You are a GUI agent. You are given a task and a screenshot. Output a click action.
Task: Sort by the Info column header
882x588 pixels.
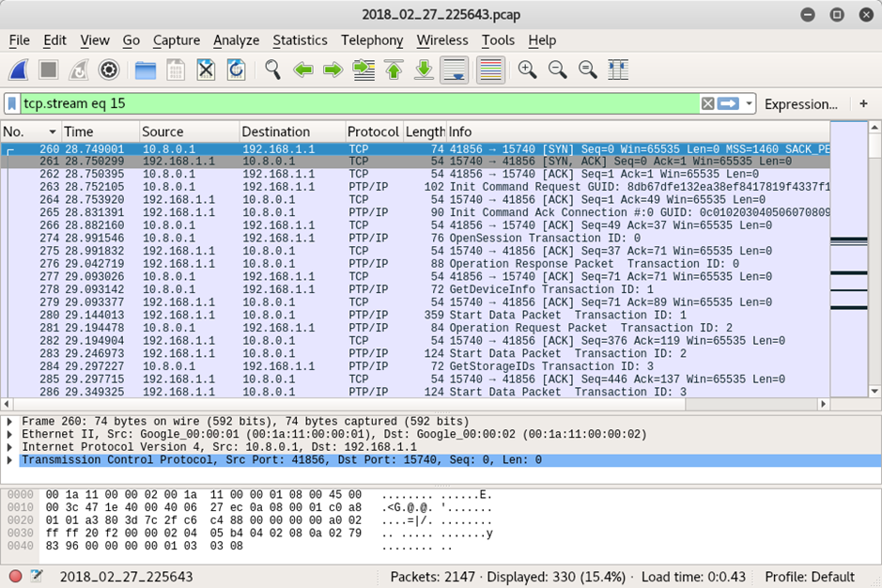[x=639, y=132]
